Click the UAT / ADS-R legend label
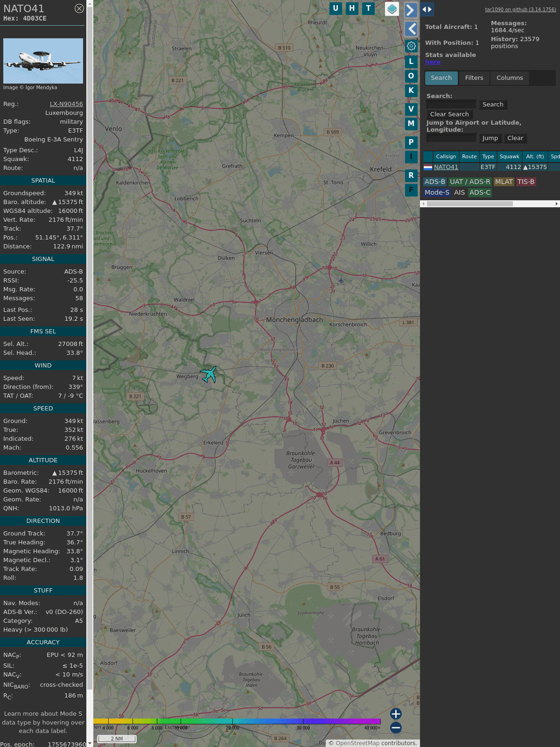 [x=470, y=182]
